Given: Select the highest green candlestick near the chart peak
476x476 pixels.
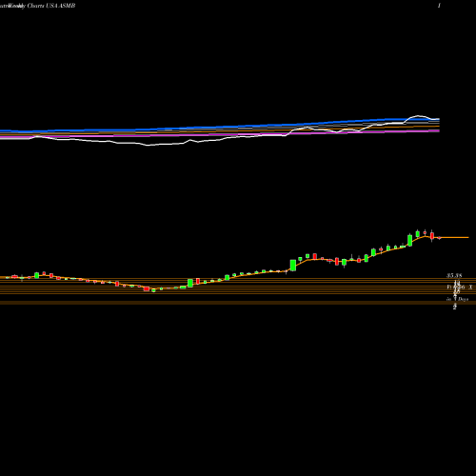Looking at the screenshot, I should pos(418,233).
